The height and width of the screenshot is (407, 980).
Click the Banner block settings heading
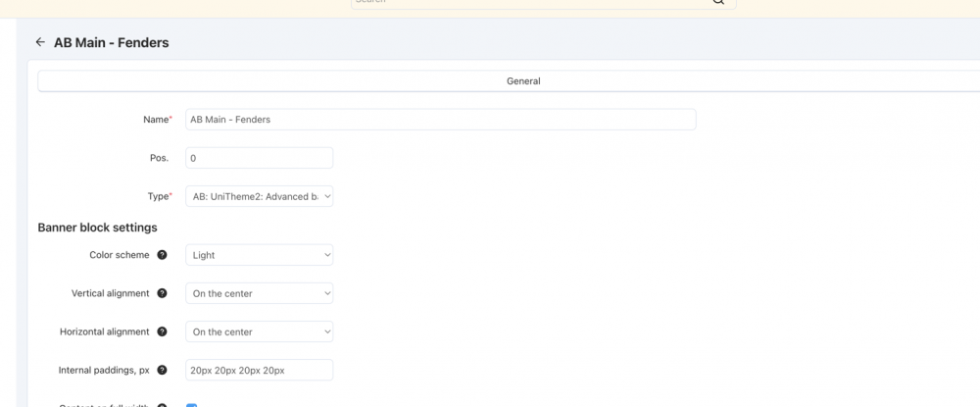pyautogui.click(x=97, y=228)
